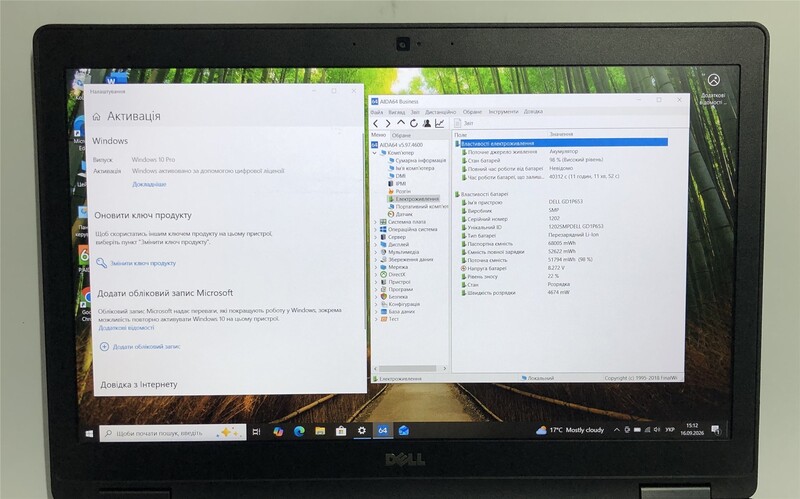Go forward in the AIDA64 toolbar
Viewport: 800px width, 499px height.
(388, 123)
